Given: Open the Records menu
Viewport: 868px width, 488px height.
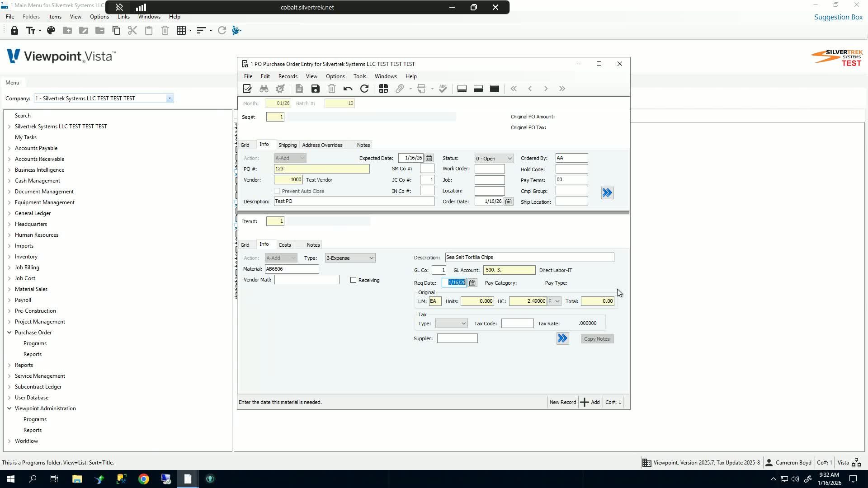Looking at the screenshot, I should [288, 76].
